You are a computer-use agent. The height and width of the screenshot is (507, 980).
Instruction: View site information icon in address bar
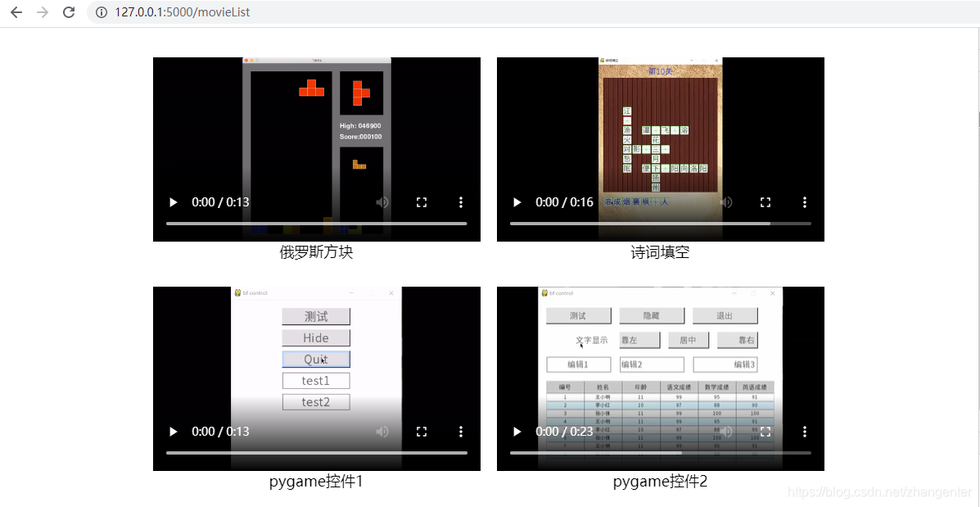(102, 12)
